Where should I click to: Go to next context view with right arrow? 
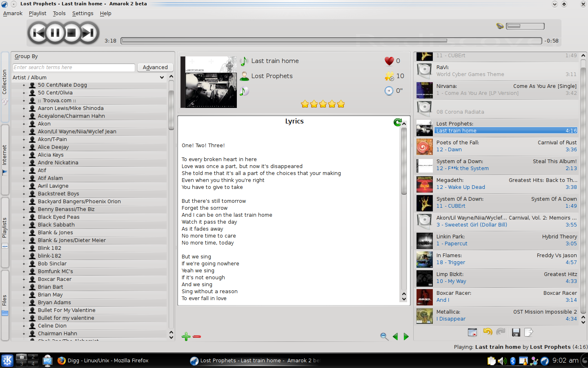pyautogui.click(x=406, y=337)
